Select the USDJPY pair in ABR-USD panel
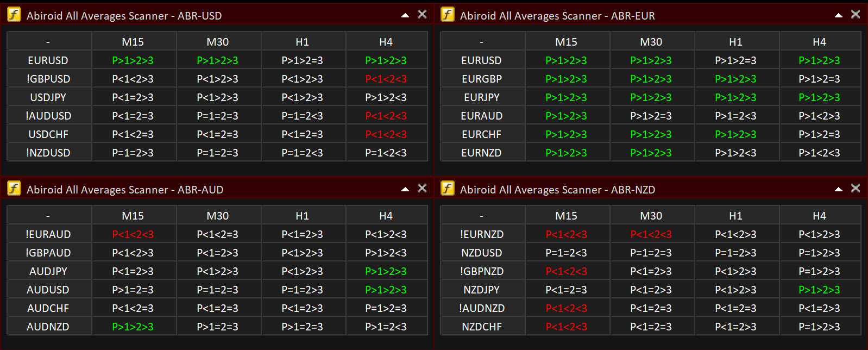The height and width of the screenshot is (350, 868). [x=48, y=97]
